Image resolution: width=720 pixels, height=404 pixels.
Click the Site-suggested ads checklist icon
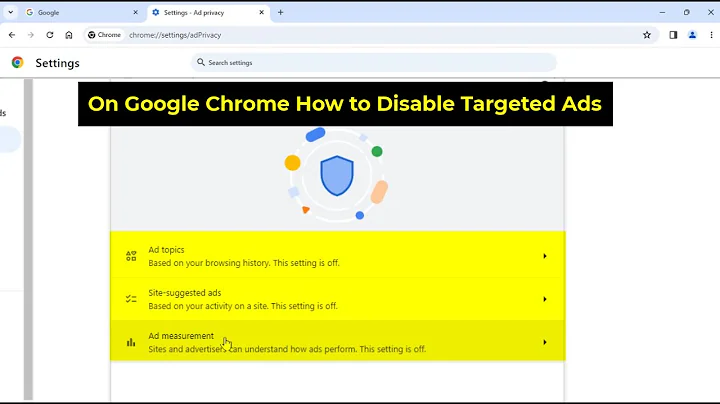[131, 299]
